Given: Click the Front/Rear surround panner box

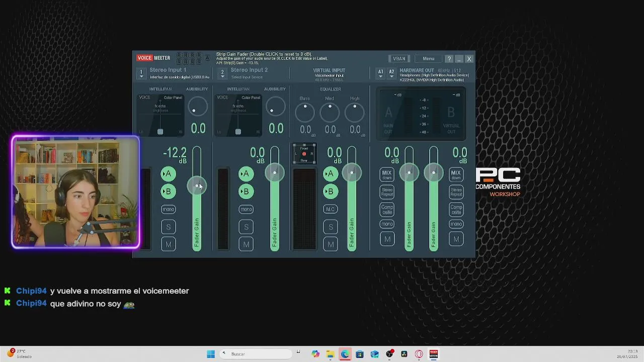Looking at the screenshot, I should tap(304, 154).
